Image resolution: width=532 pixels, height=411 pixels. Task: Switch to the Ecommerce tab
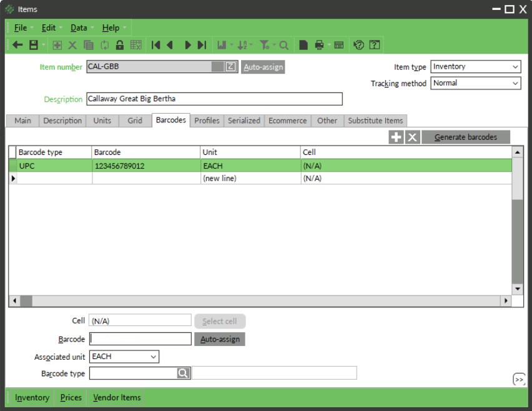287,121
